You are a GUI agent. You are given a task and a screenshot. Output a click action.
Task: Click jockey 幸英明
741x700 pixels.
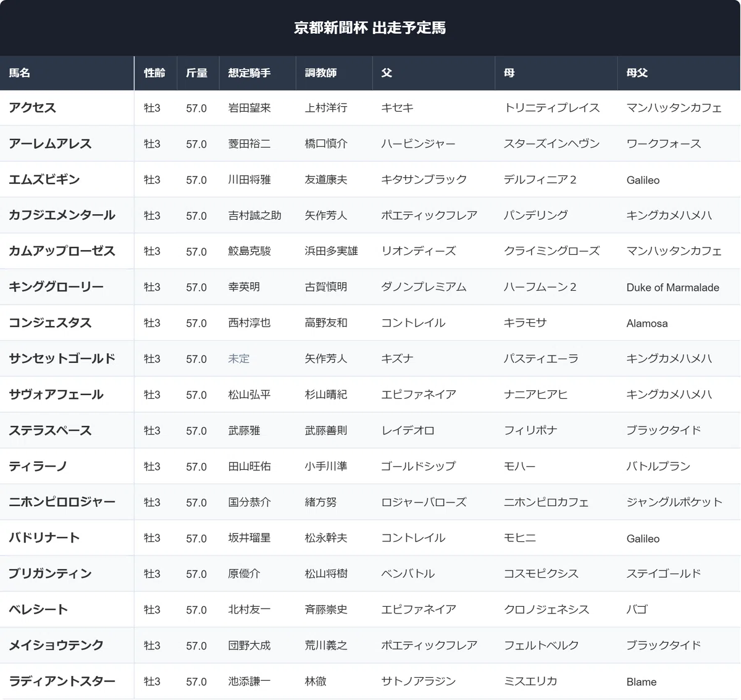click(244, 287)
